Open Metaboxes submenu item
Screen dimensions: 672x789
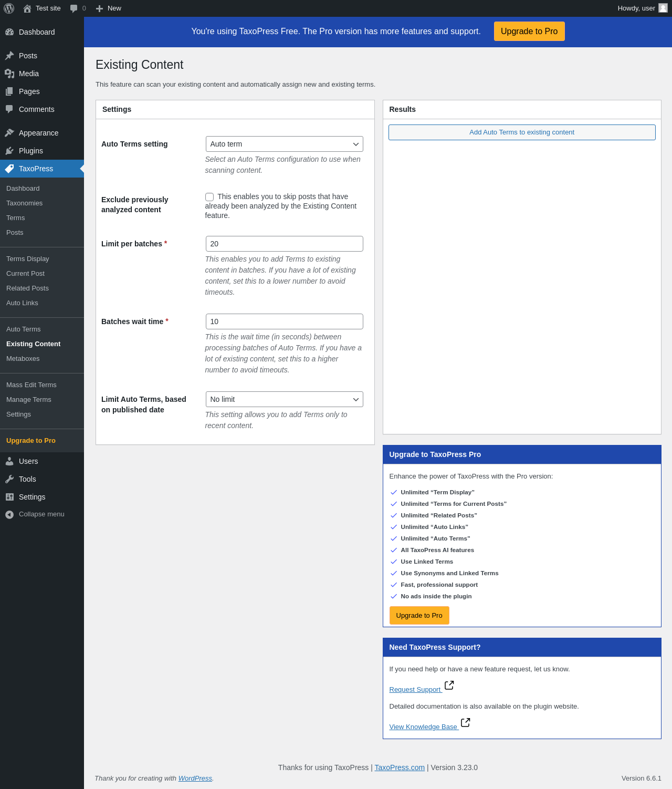[x=23, y=359]
